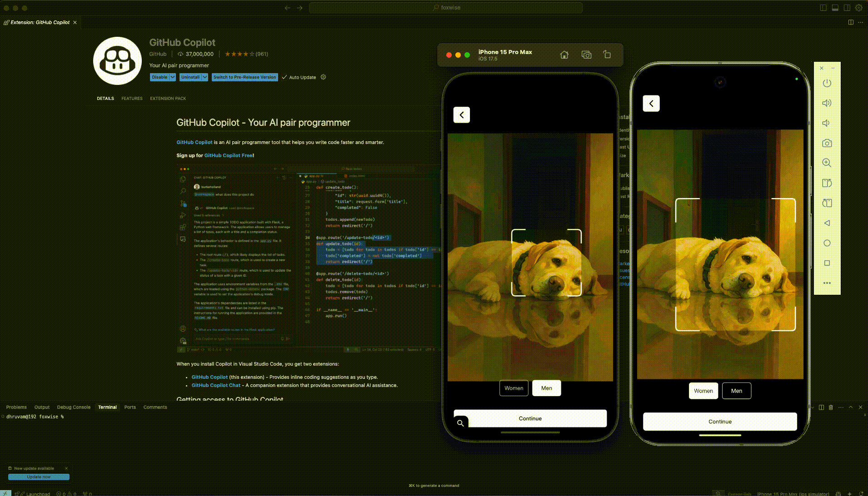This screenshot has height=496, width=868.
Task: Switch to the EXTENSION PACK tab
Action: (168, 99)
